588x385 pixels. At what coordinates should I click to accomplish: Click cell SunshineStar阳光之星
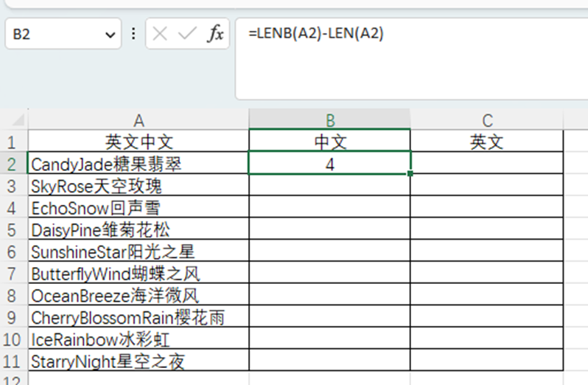(x=139, y=251)
